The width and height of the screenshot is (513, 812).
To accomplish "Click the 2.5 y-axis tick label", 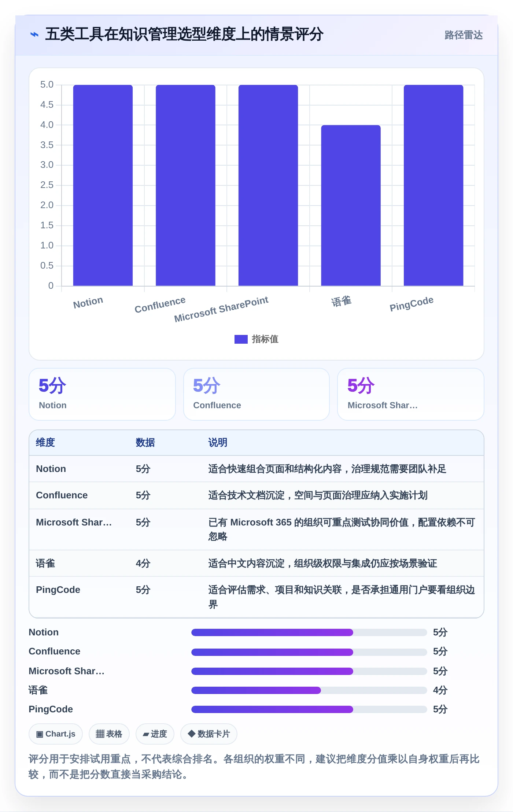I will [47, 185].
